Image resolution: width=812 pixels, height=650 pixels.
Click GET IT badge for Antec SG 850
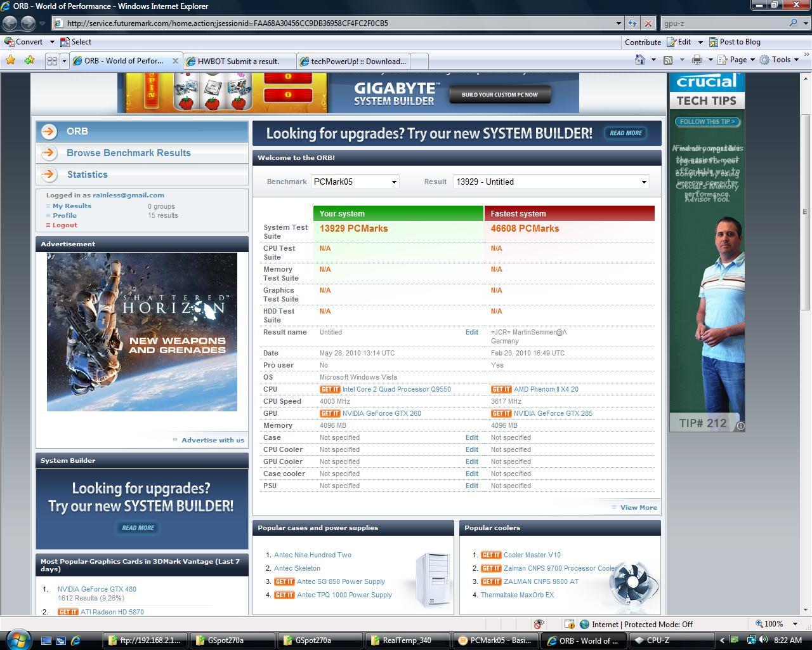(284, 581)
